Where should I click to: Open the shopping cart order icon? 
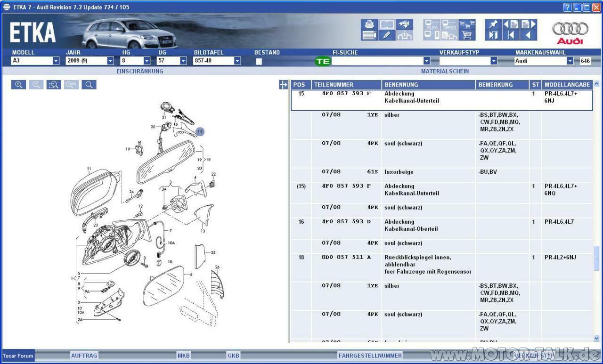[x=466, y=35]
